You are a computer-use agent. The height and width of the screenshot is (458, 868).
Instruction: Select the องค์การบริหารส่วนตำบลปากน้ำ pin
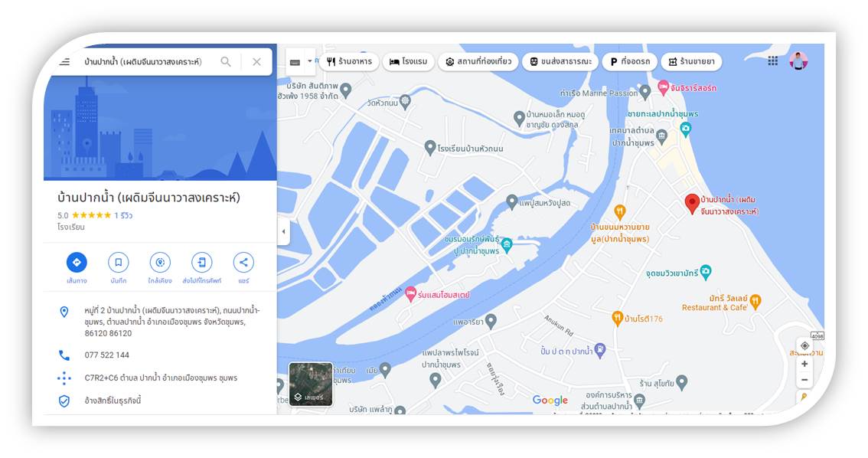639,399
